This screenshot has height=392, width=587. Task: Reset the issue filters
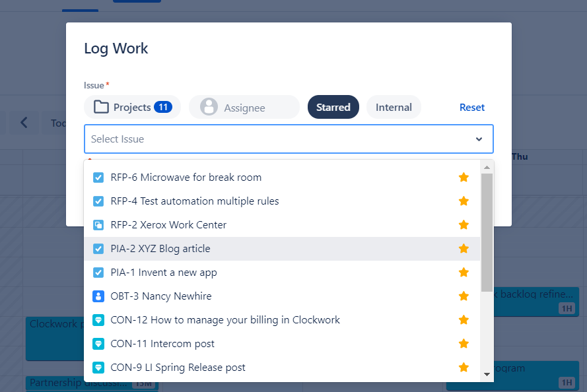tap(472, 108)
